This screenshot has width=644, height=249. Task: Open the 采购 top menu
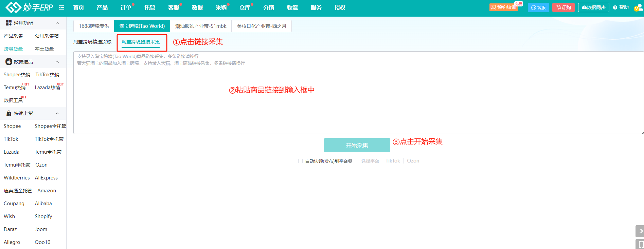(221, 7)
